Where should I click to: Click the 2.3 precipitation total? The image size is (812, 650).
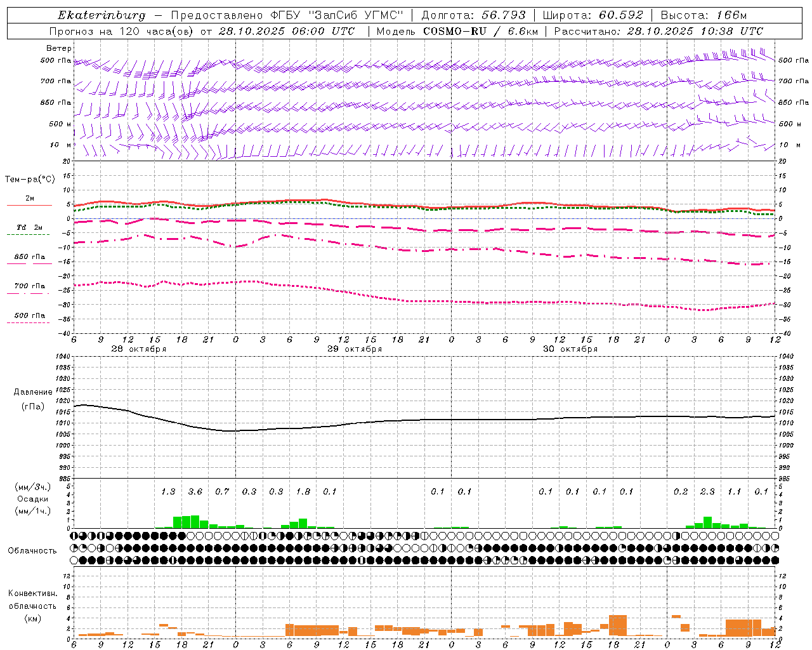707,492
